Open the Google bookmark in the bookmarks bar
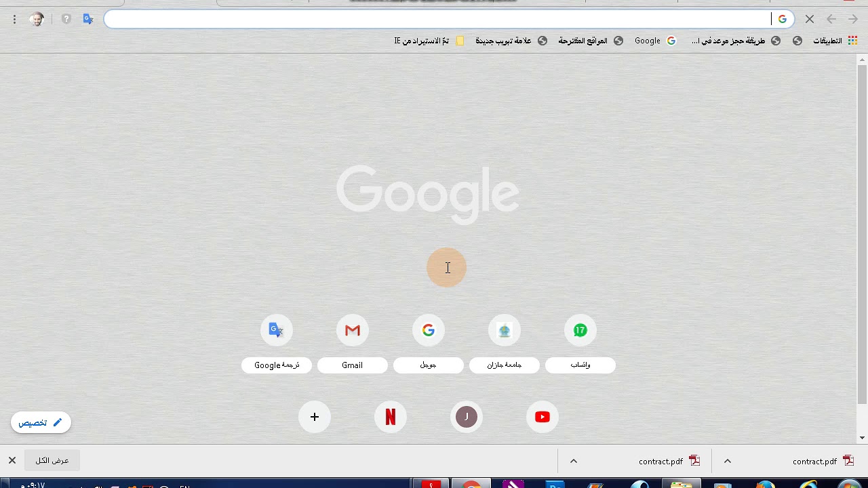868x488 pixels. [655, 41]
